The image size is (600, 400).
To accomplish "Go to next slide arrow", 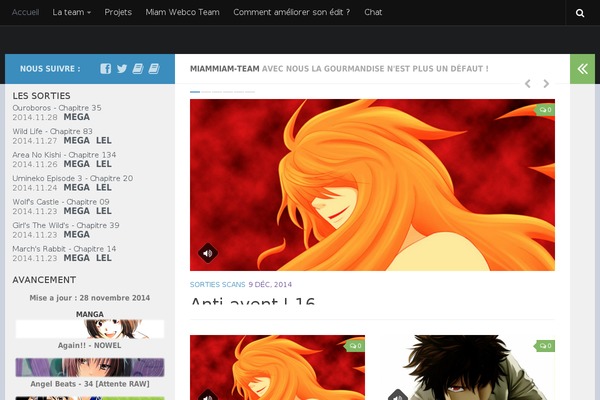I will (546, 83).
